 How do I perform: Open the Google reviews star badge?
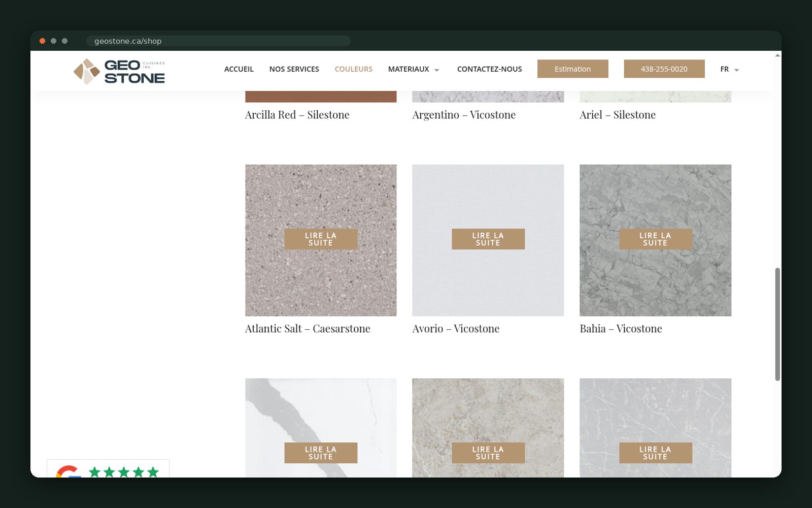point(108,469)
